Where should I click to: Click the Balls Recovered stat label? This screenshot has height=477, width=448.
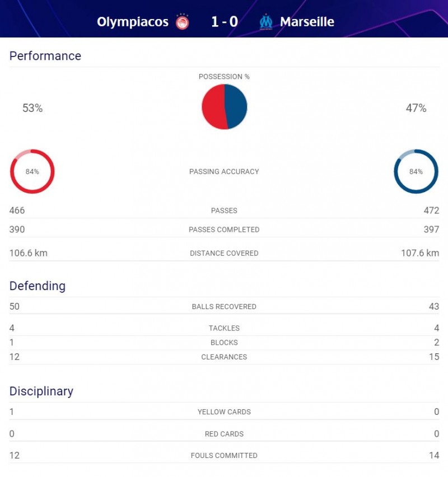(224, 307)
